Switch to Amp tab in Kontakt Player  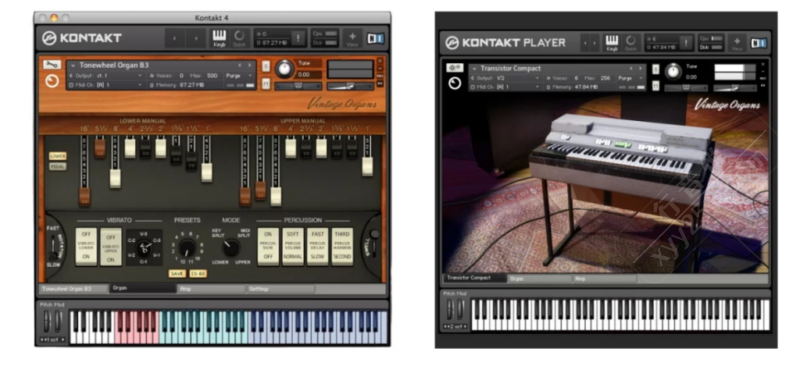tap(605, 279)
